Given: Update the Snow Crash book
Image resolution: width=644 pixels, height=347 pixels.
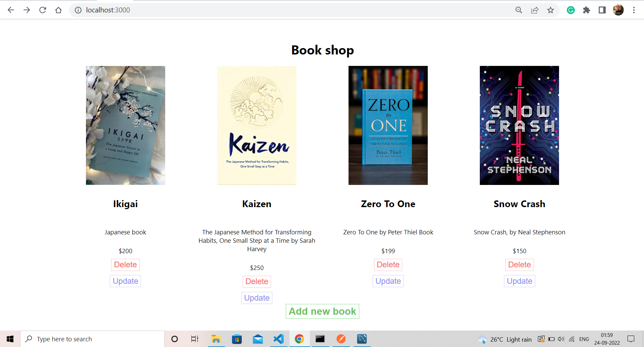Looking at the screenshot, I should click(519, 281).
